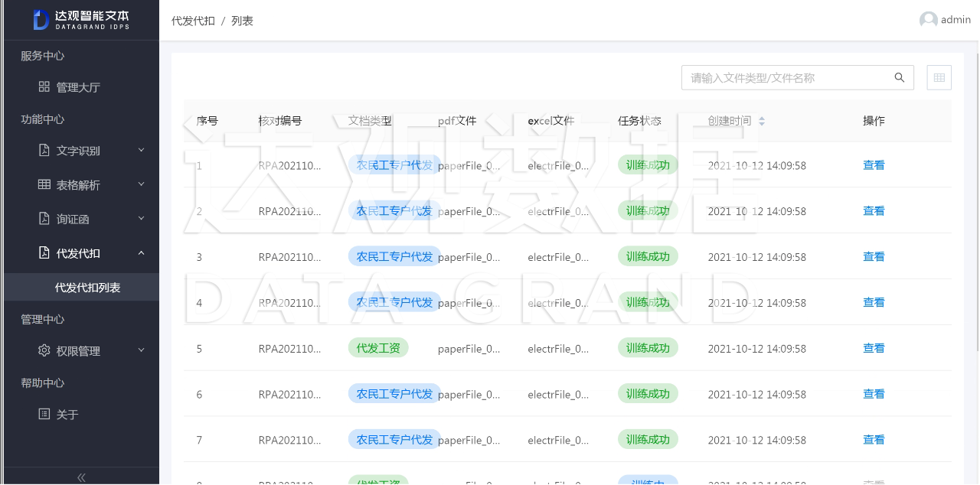This screenshot has width=980, height=485.
Task: Click 服务中心 sidebar section heading
Action: (42, 55)
